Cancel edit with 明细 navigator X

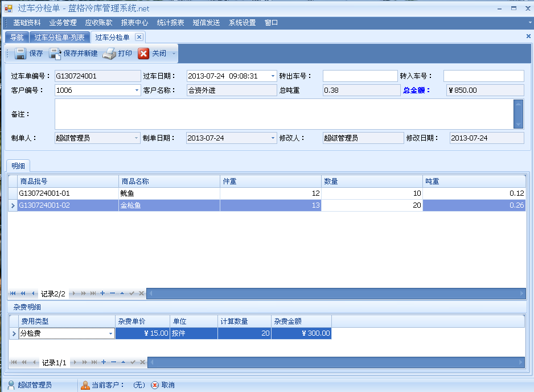(141, 294)
